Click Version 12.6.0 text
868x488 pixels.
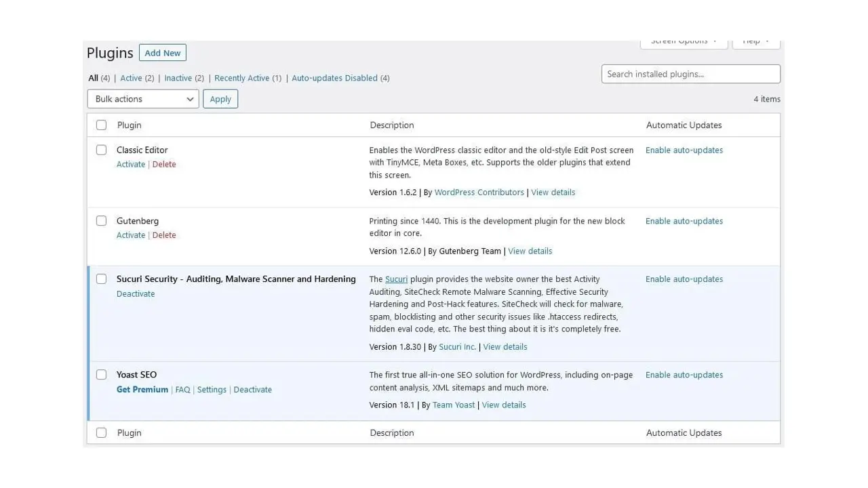[395, 251]
